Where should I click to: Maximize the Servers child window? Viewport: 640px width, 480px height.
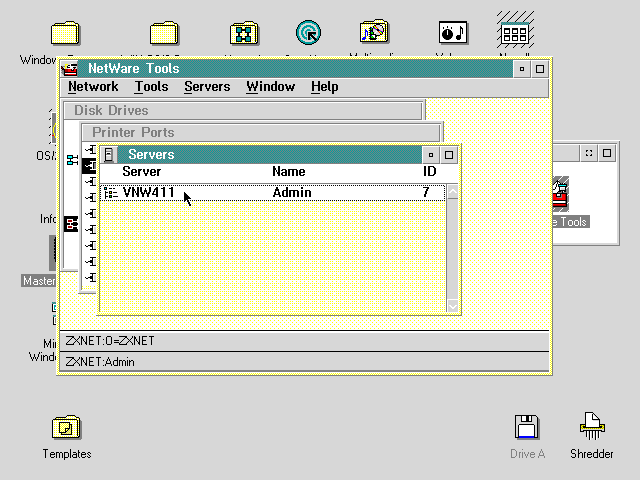pyautogui.click(x=449, y=155)
